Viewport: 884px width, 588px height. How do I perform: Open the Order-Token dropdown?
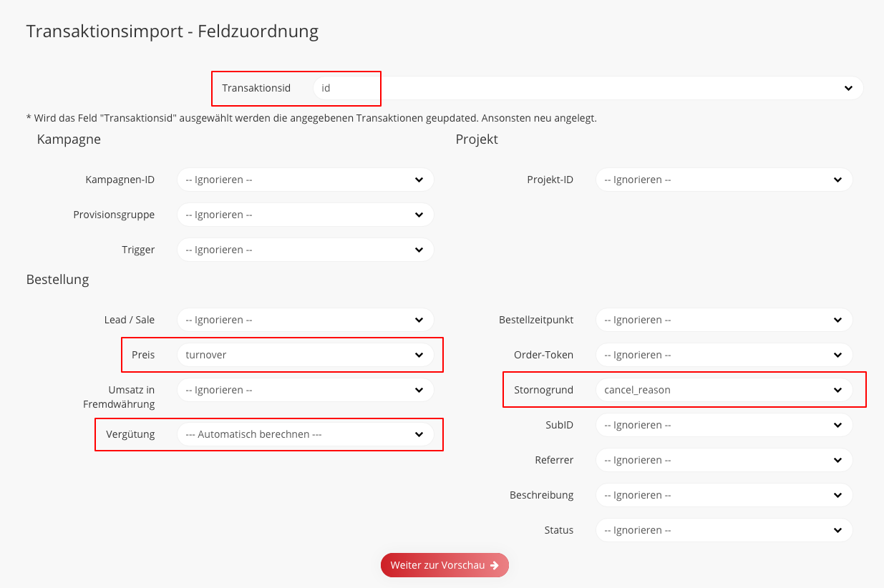tap(724, 355)
